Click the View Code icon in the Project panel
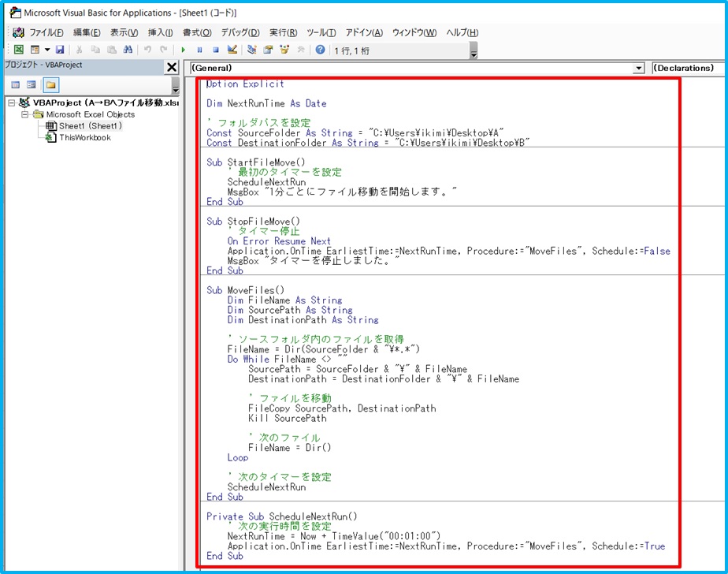Screen dimensions: 728x574 [x=15, y=85]
